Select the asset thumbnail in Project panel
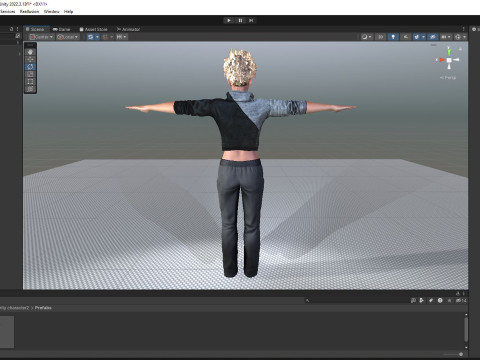This screenshot has width=480, height=360. coord(7,332)
